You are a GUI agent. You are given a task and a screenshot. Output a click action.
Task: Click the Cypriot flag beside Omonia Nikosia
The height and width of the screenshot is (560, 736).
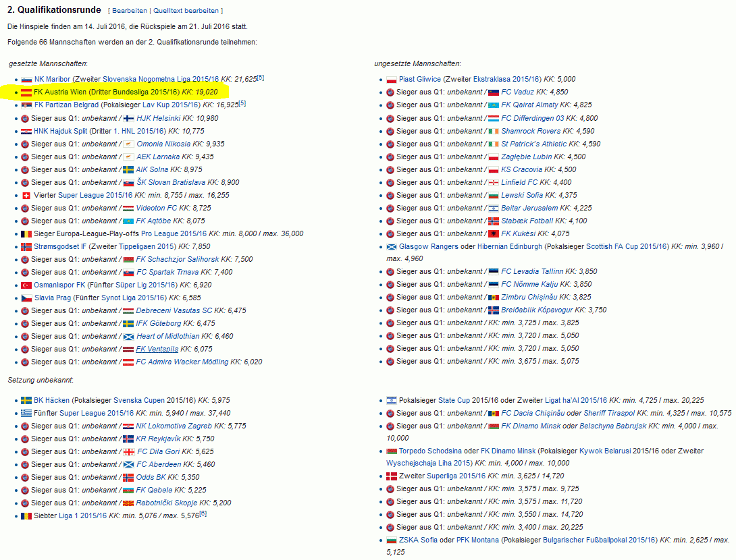click(x=128, y=144)
